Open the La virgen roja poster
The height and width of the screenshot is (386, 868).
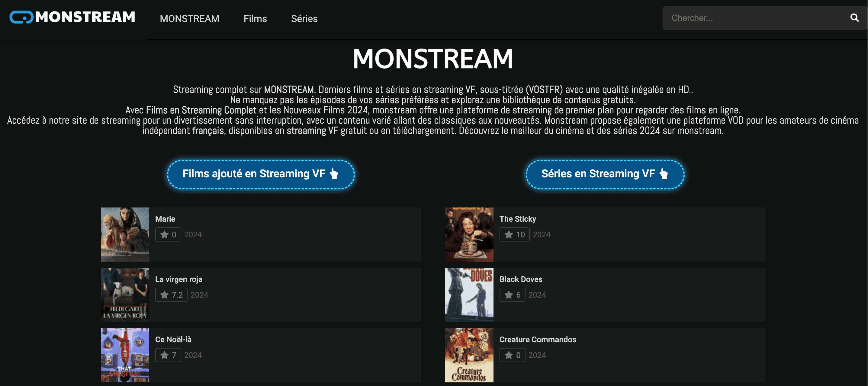(125, 295)
